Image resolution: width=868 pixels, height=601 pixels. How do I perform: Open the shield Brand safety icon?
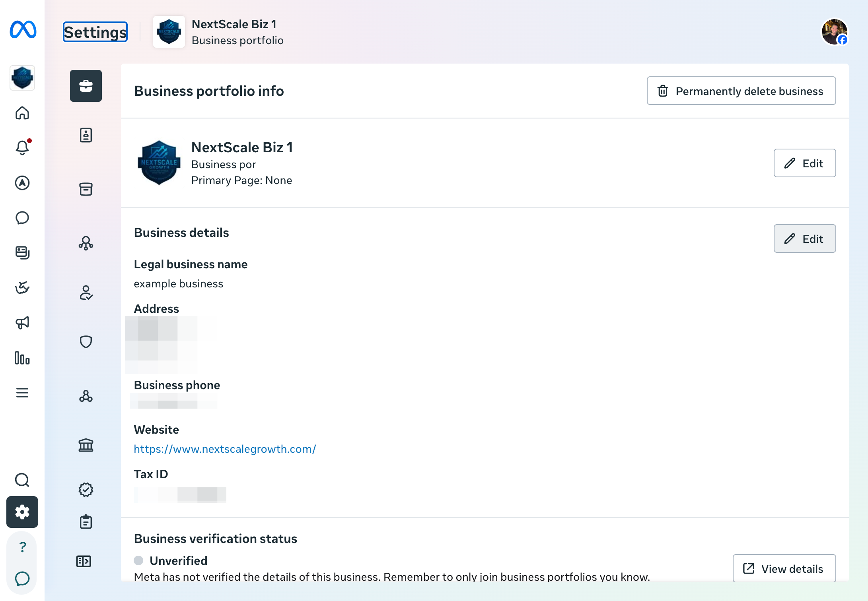pyautogui.click(x=86, y=342)
